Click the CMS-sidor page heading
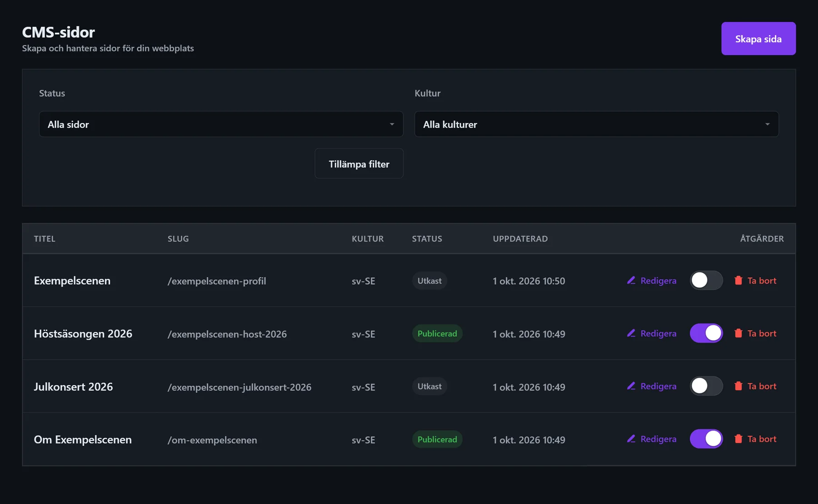 click(59, 32)
